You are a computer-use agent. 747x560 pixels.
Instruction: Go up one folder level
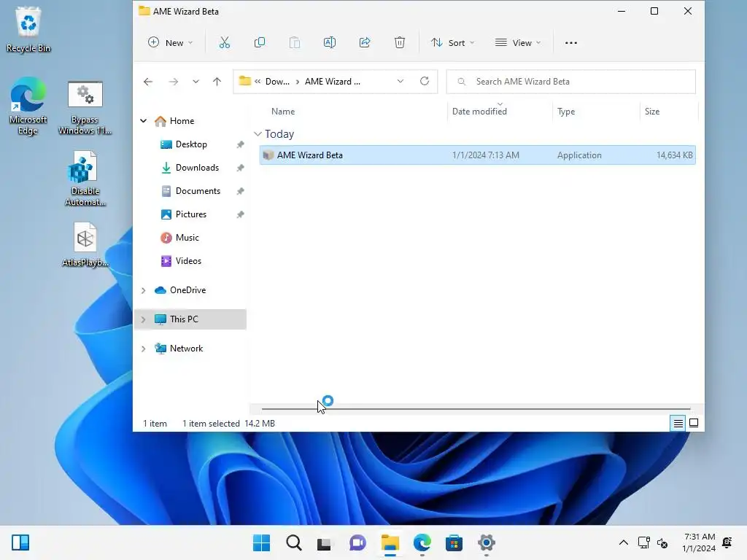click(217, 82)
